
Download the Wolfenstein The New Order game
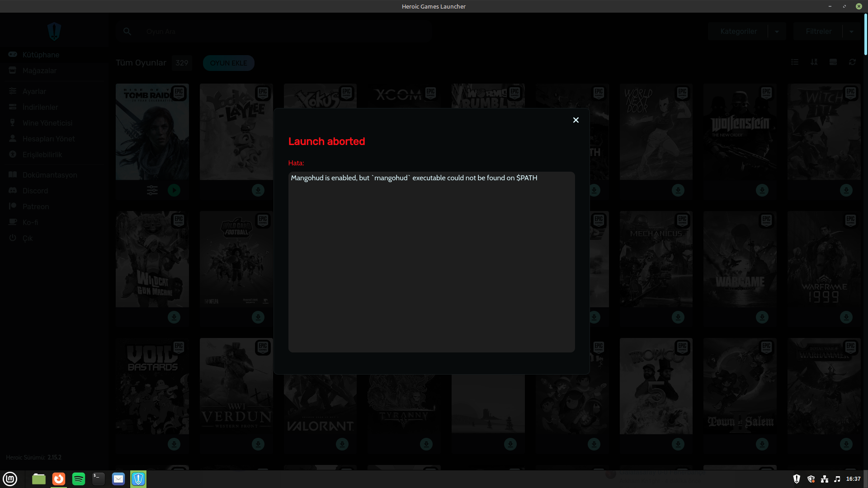tap(762, 190)
